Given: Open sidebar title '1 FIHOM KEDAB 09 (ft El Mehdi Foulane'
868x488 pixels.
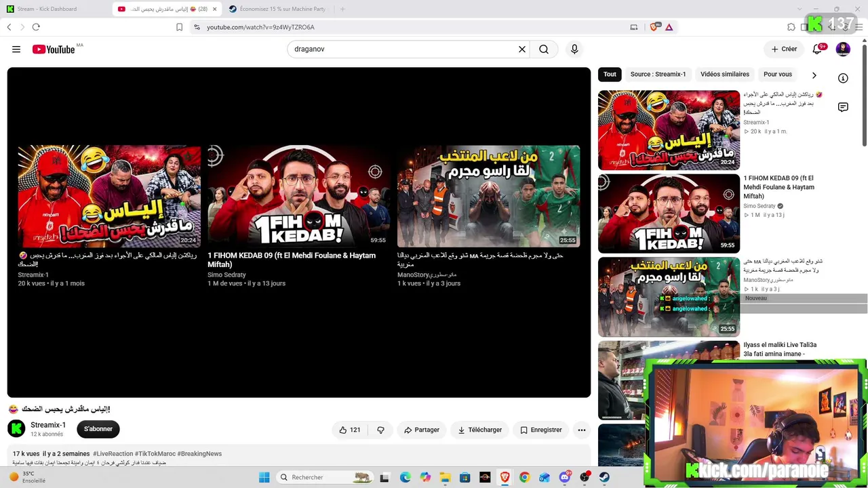Looking at the screenshot, I should [778, 187].
